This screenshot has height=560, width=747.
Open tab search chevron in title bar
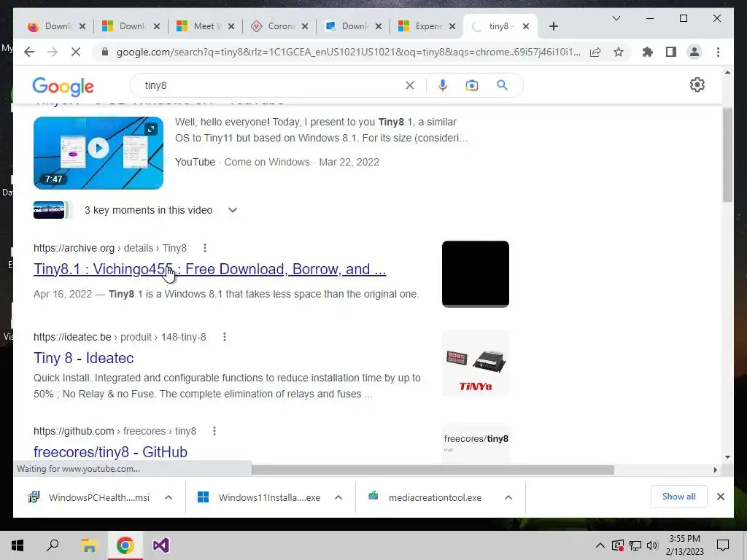pyautogui.click(x=616, y=18)
